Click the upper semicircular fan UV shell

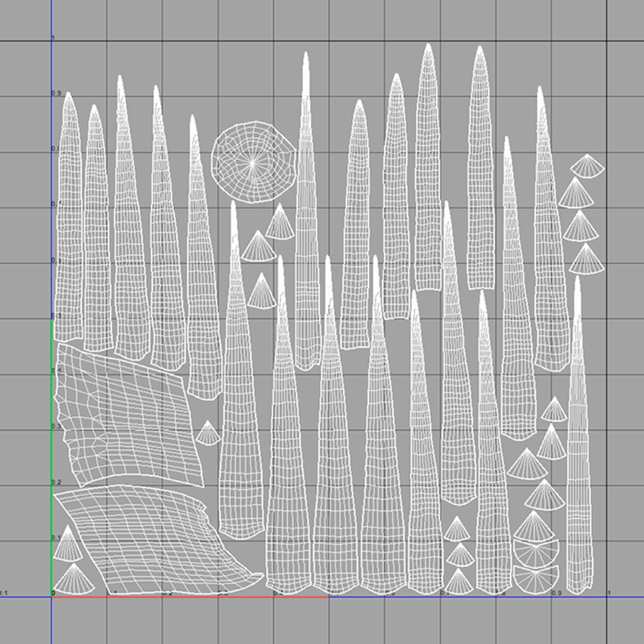coord(536,553)
